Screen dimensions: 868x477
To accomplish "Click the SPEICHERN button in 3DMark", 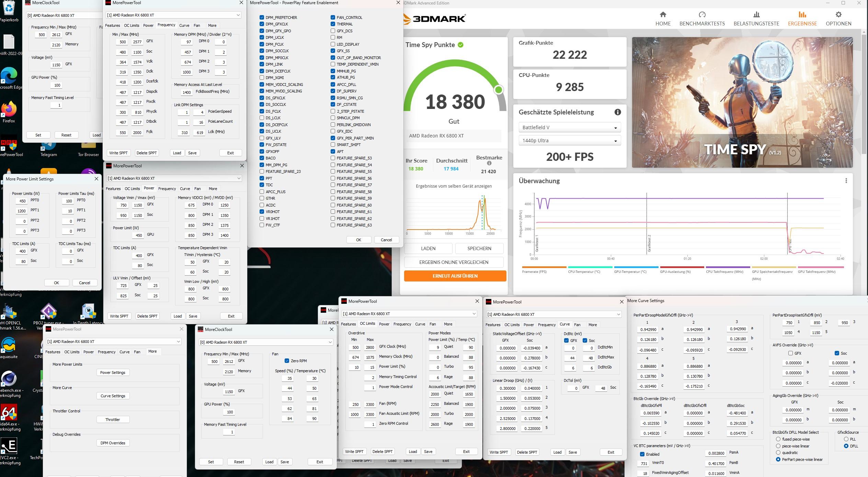I will [479, 248].
